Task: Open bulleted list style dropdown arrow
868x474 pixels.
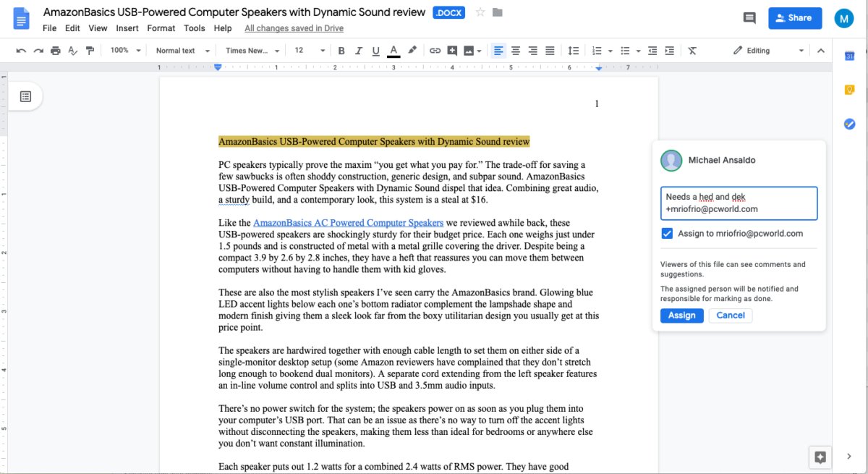Action: tap(639, 51)
